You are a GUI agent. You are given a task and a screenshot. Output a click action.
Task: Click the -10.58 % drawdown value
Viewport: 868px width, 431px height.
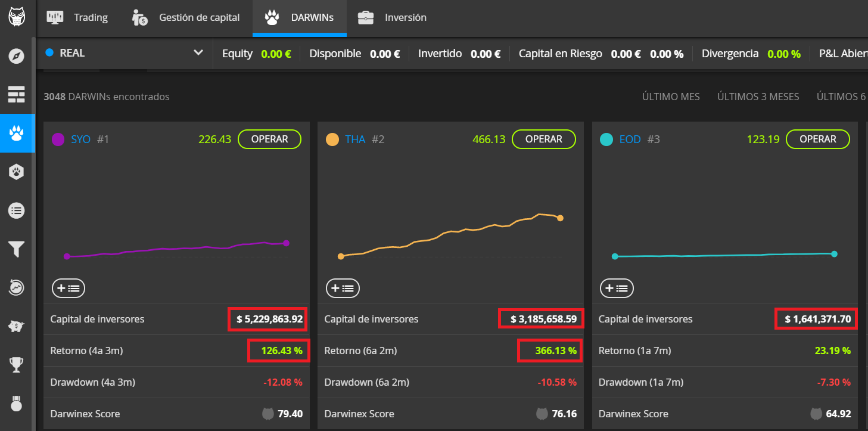coord(556,382)
